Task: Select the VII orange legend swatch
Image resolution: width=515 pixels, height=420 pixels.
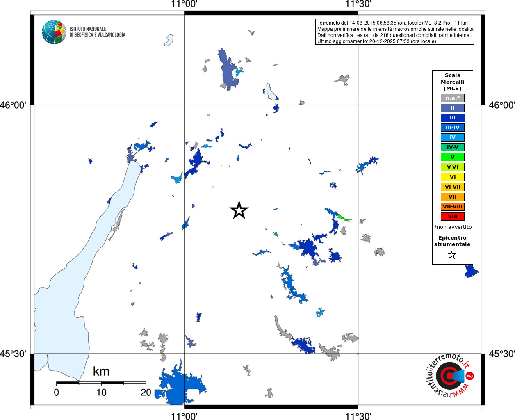Action: 453,197
